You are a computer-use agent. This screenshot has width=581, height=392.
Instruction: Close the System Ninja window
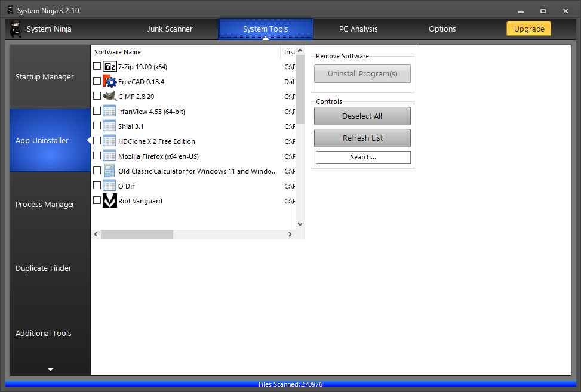pyautogui.click(x=565, y=11)
